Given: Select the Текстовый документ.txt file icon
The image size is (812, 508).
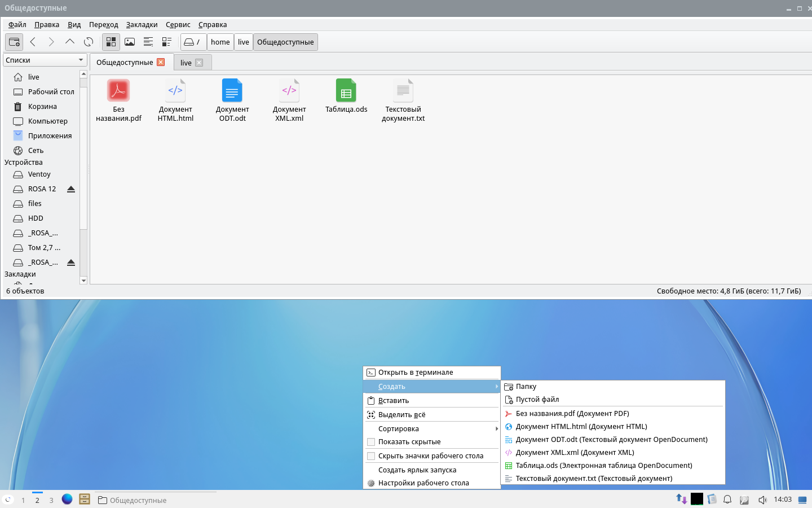Looking at the screenshot, I should pyautogui.click(x=403, y=90).
